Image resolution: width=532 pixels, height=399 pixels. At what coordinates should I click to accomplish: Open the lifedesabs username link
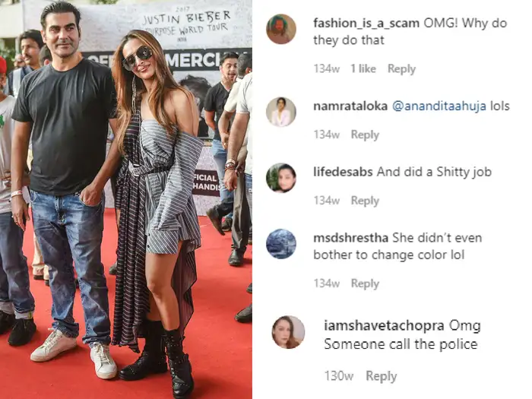[x=343, y=172]
